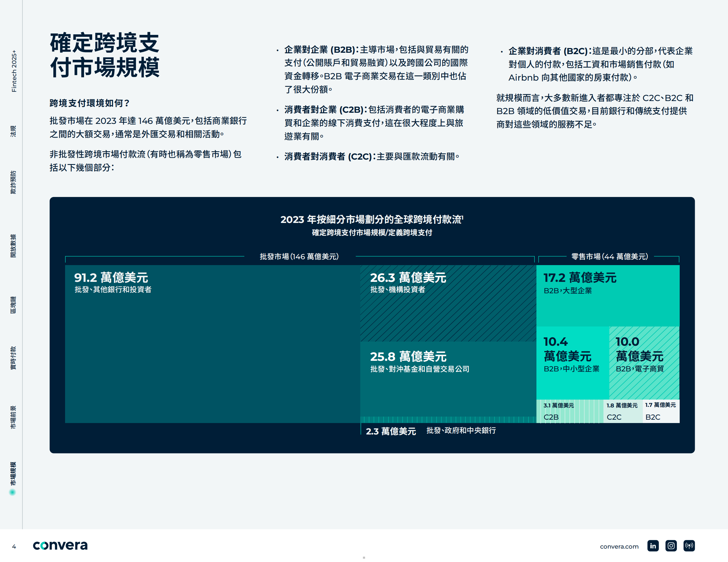Screen dimensions: 728x562
Task: Select the active 市場規模 sidebar tab
Action: pyautogui.click(x=13, y=473)
